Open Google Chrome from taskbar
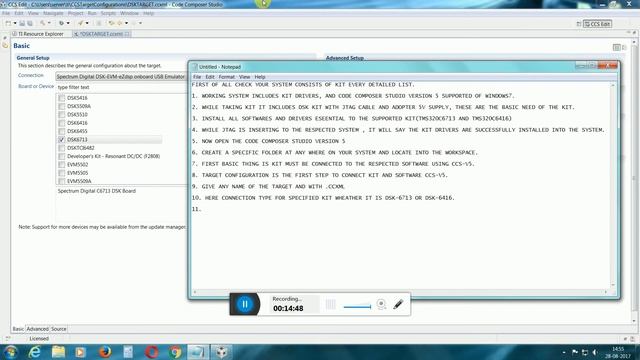This screenshot has height=360, width=640. [x=176, y=352]
